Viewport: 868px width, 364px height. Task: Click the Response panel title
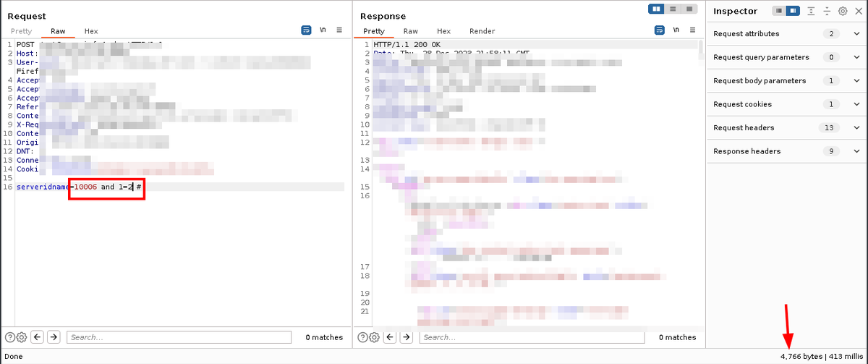[x=383, y=16]
